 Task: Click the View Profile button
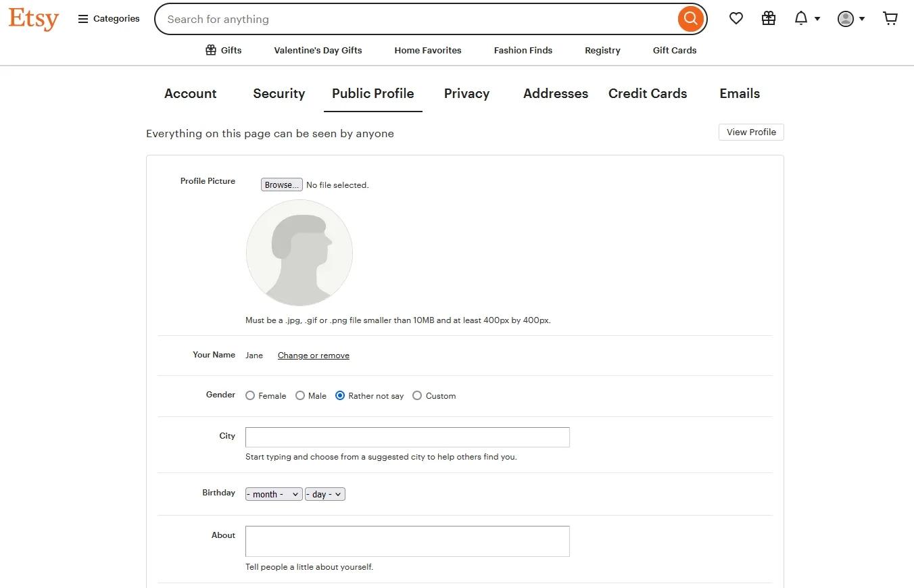point(750,132)
